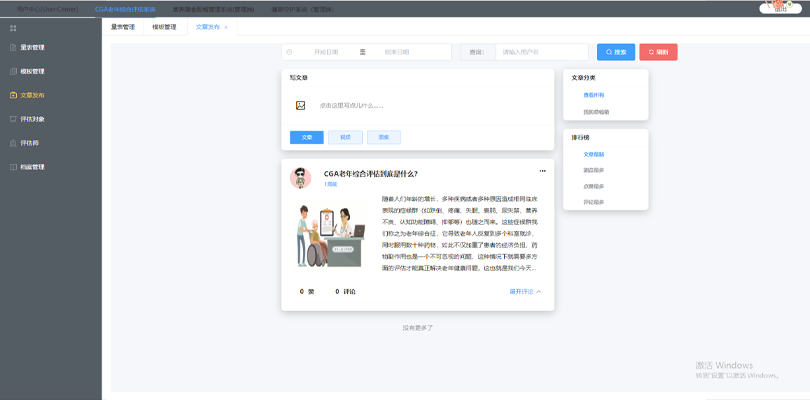Open the three-dot menu on the article card
Image resolution: width=810 pixels, height=400 pixels.
tap(543, 171)
